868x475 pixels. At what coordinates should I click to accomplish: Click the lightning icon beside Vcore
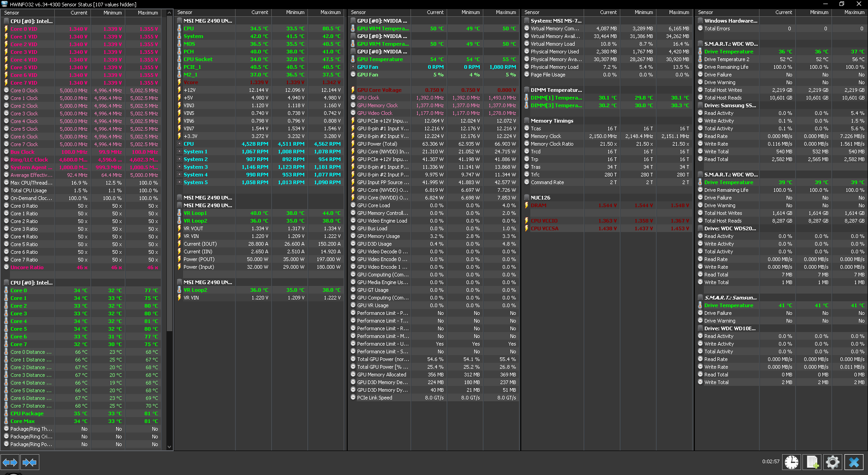pos(179,82)
